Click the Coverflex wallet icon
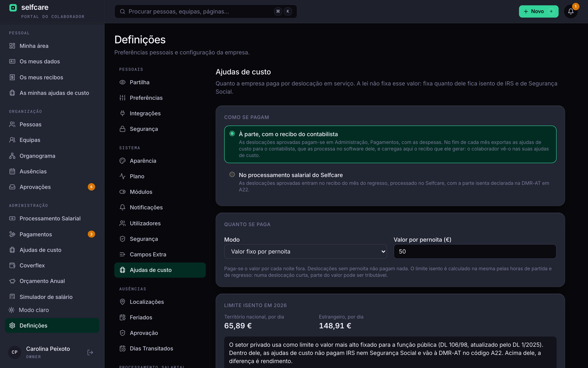The image size is (588, 368). tap(12, 265)
